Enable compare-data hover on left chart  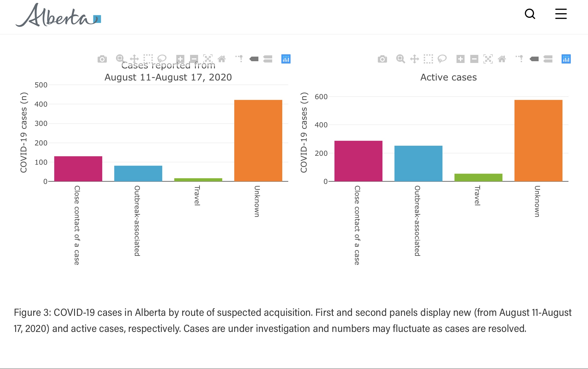pos(268,59)
